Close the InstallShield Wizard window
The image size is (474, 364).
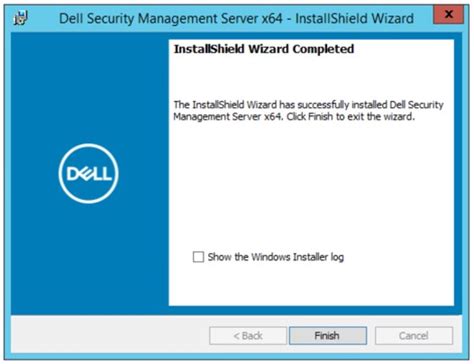tap(449, 14)
